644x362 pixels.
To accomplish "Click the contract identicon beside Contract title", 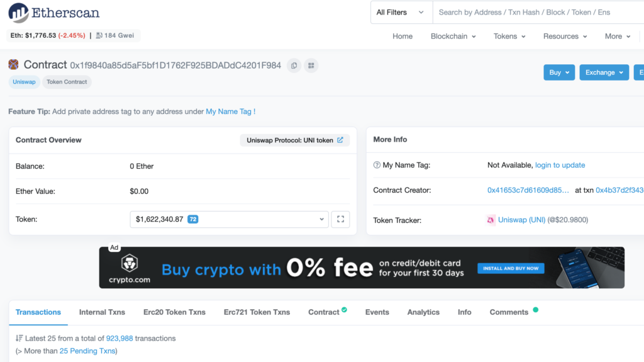I will click(x=14, y=64).
